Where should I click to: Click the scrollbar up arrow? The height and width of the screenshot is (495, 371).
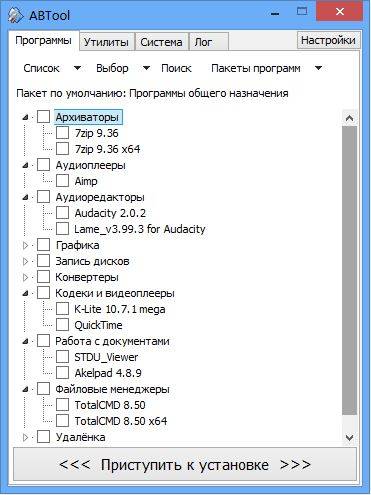349,118
